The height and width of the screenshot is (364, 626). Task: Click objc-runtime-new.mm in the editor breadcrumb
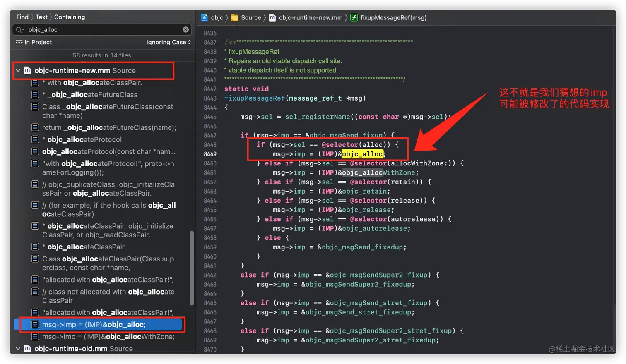point(311,17)
